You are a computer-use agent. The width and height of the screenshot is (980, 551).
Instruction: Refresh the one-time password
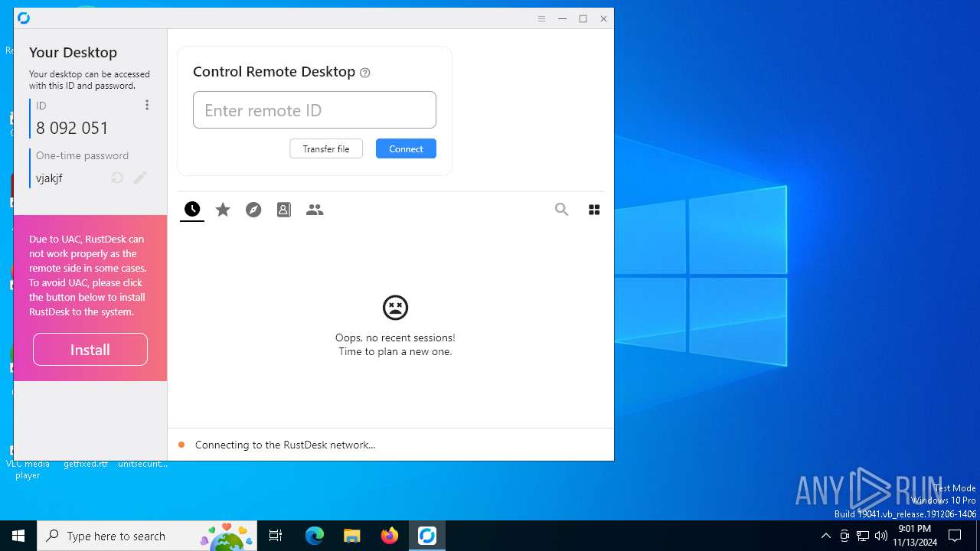click(117, 178)
